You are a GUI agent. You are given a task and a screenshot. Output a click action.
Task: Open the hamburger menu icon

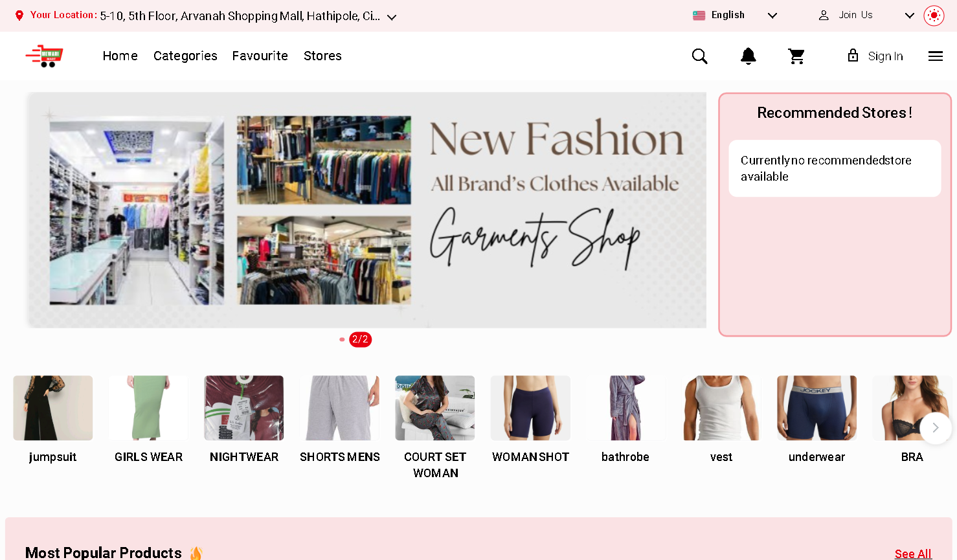pos(935,56)
